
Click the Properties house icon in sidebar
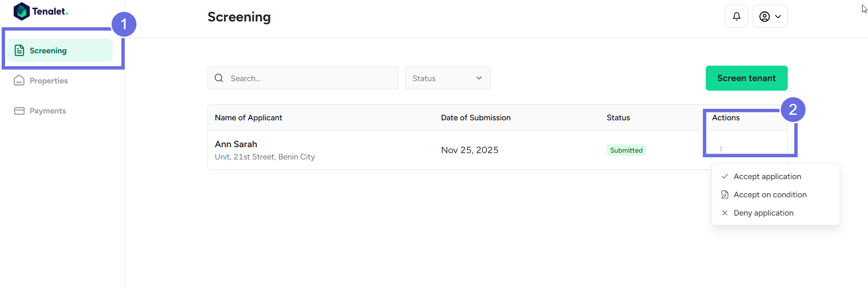click(19, 81)
